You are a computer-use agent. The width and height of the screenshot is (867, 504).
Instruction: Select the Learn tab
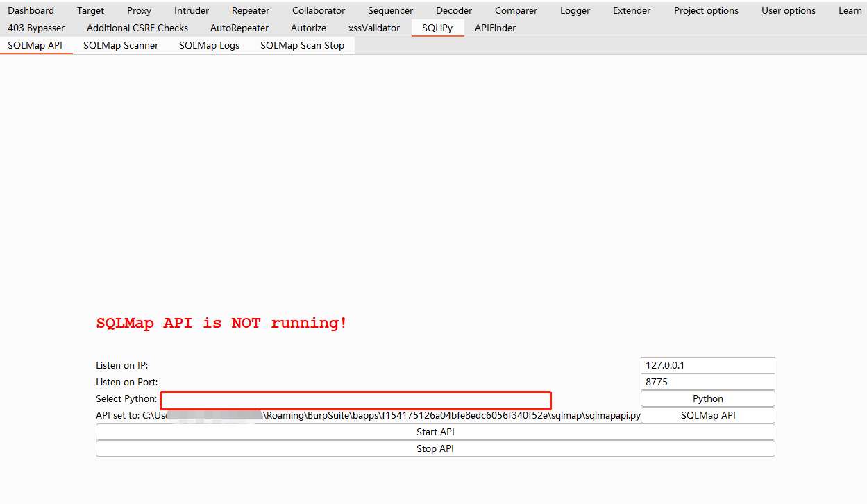[x=850, y=10]
